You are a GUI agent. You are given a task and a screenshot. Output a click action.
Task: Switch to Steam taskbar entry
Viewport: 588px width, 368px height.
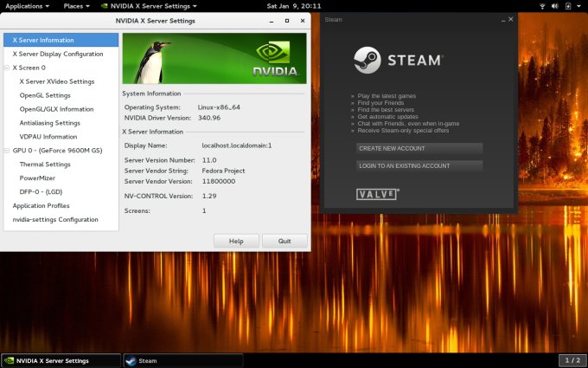tap(183, 360)
